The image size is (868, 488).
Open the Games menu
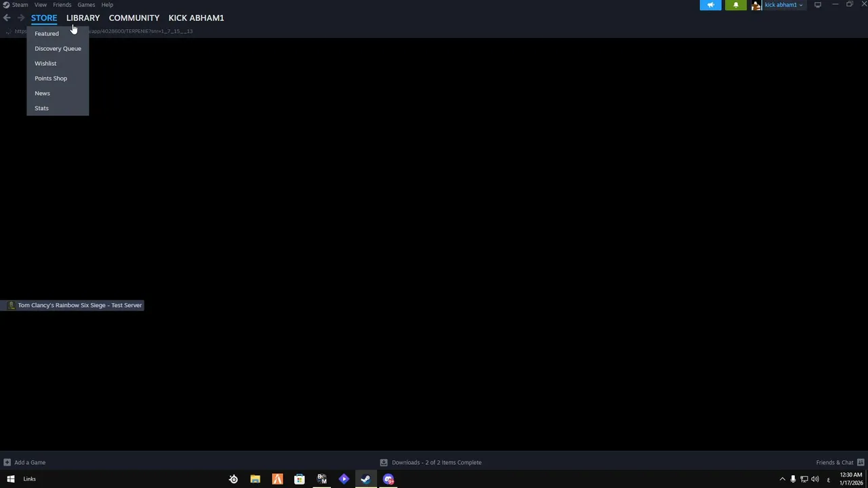tap(86, 5)
